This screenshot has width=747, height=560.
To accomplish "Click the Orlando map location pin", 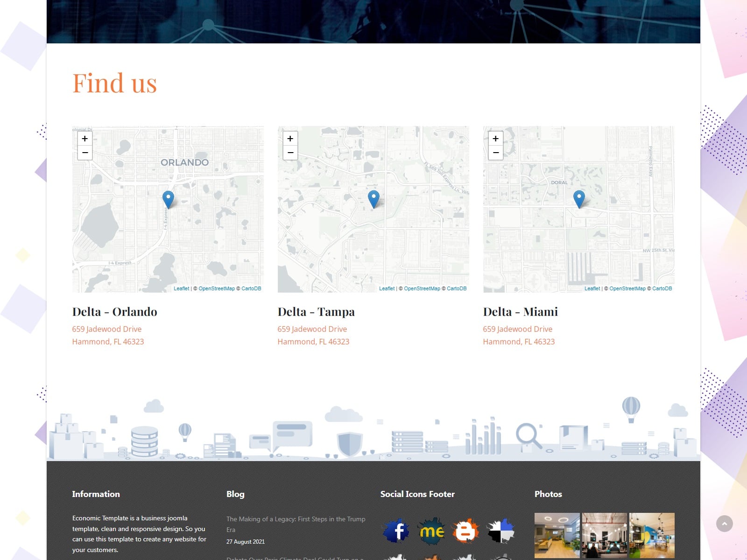I will pyautogui.click(x=168, y=199).
